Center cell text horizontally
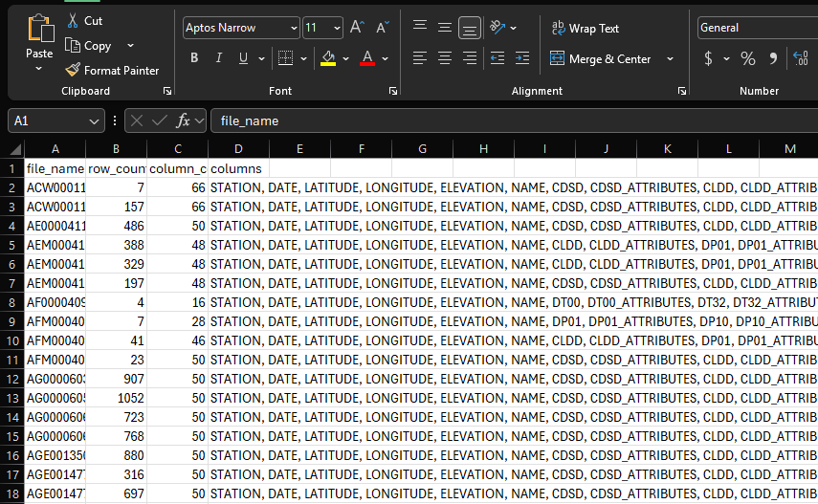The image size is (818, 504). pos(445,58)
